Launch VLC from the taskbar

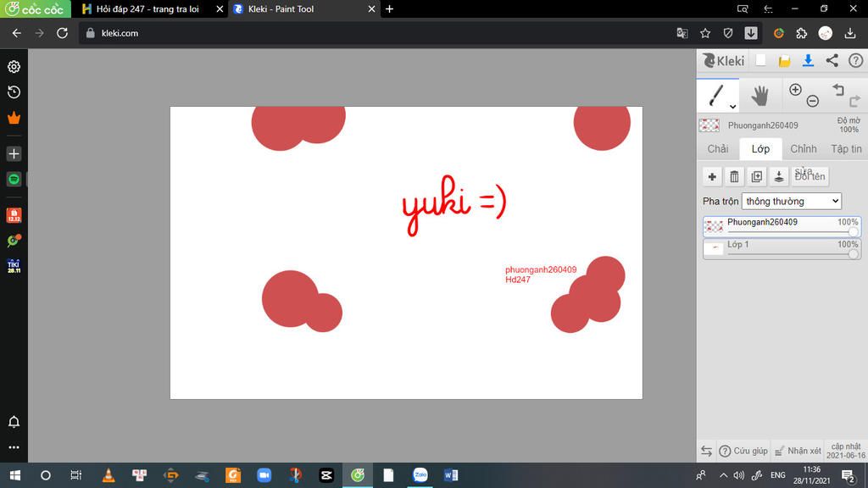108,475
